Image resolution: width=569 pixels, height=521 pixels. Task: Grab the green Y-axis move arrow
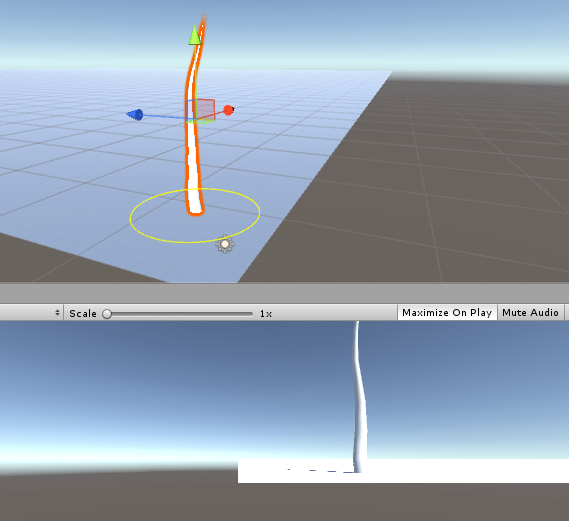pos(195,35)
